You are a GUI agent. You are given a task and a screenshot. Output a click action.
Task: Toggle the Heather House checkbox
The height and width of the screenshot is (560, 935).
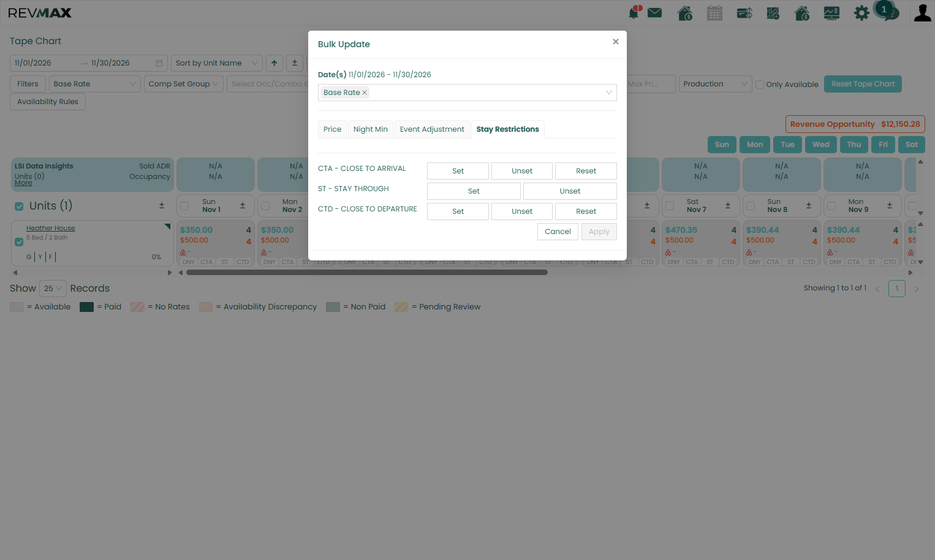[x=19, y=242]
